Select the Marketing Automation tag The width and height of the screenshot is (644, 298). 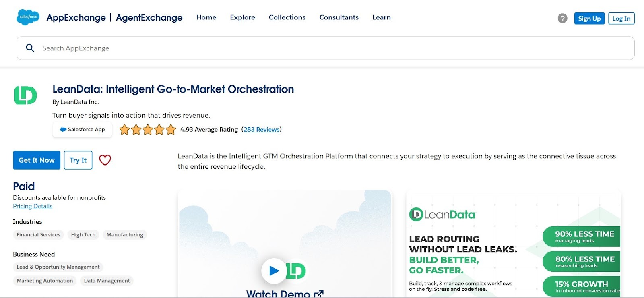coord(45,281)
